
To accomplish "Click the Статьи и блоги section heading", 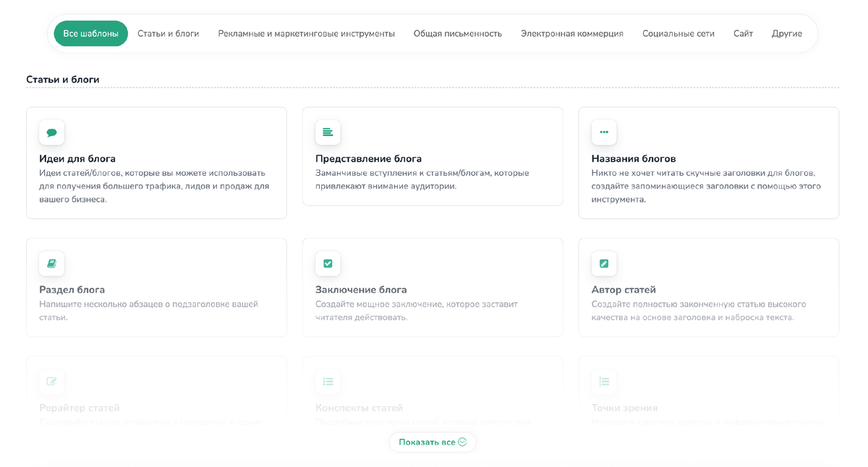I will pos(63,80).
